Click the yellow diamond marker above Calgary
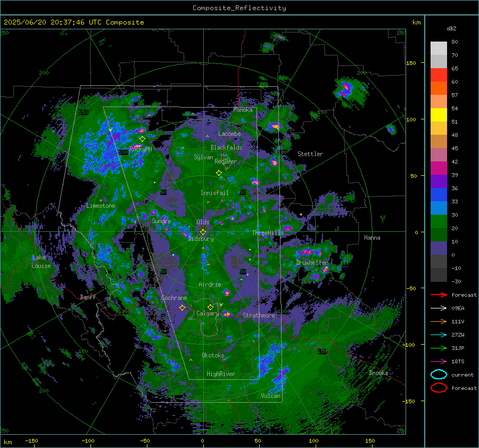This screenshot has width=479, height=448. tap(210, 307)
